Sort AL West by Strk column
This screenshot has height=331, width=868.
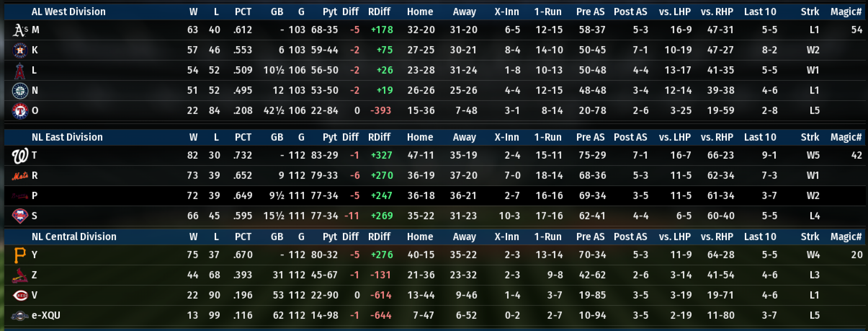click(x=810, y=12)
